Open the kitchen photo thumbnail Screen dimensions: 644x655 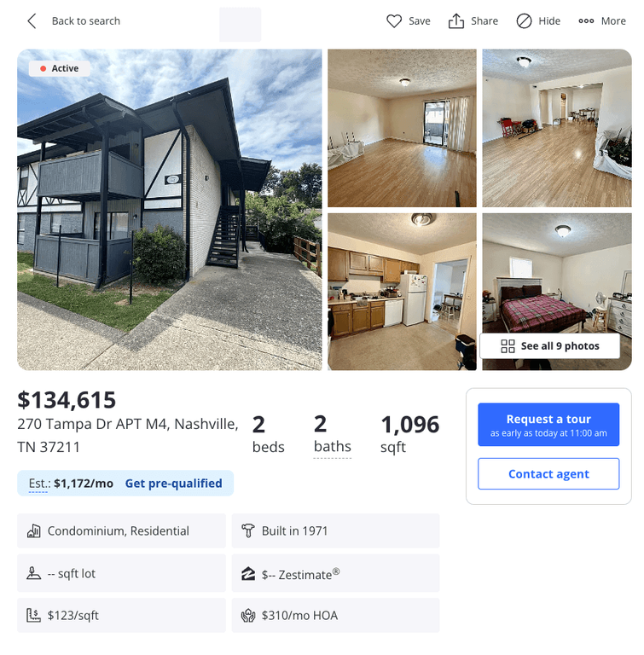pyautogui.click(x=402, y=292)
